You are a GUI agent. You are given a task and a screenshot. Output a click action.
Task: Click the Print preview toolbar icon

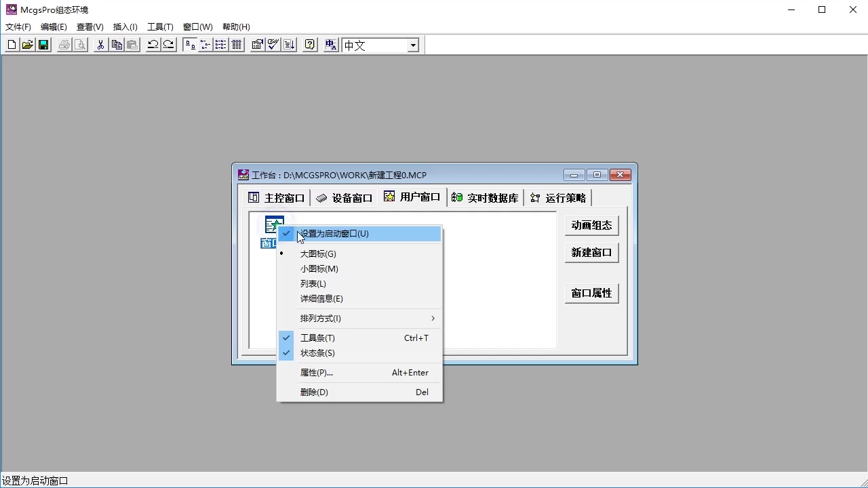(x=80, y=45)
